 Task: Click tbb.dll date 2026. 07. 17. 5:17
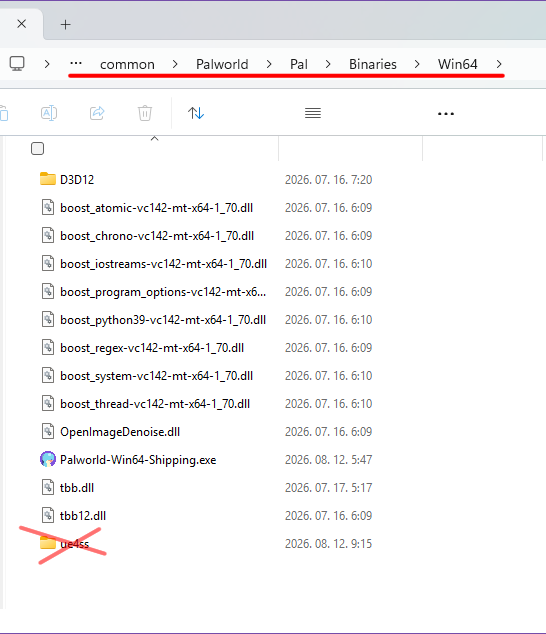click(x=328, y=488)
